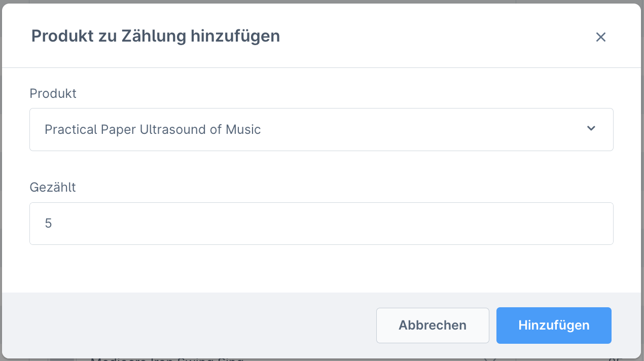Click Hinzufügen to add the product
This screenshot has width=644, height=361.
pyautogui.click(x=553, y=325)
